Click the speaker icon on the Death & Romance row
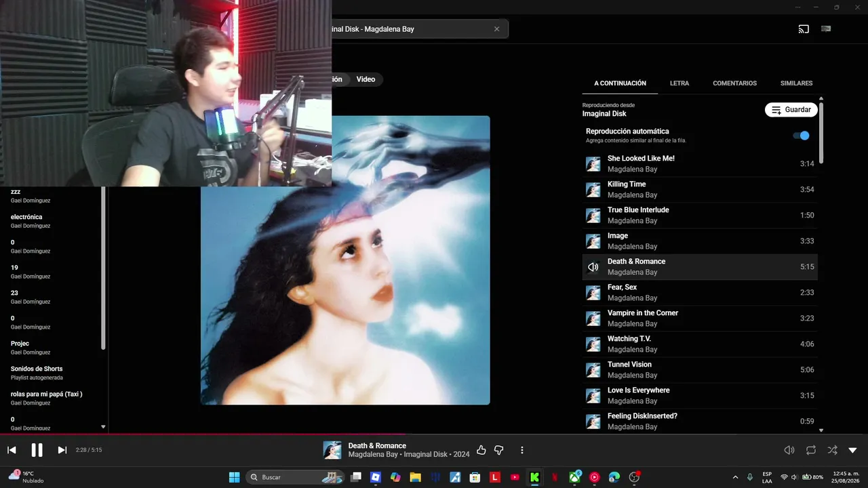This screenshot has width=868, height=488. click(x=593, y=267)
